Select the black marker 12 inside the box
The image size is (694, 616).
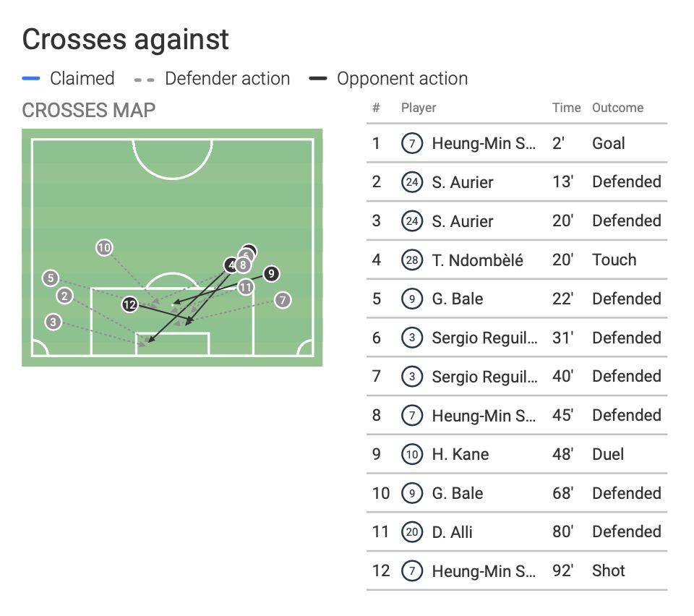(129, 304)
